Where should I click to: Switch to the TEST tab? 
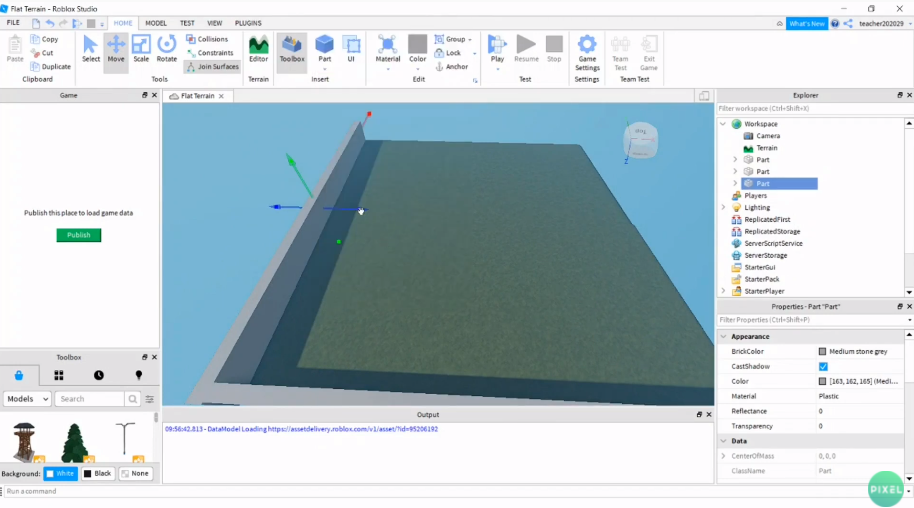point(187,23)
